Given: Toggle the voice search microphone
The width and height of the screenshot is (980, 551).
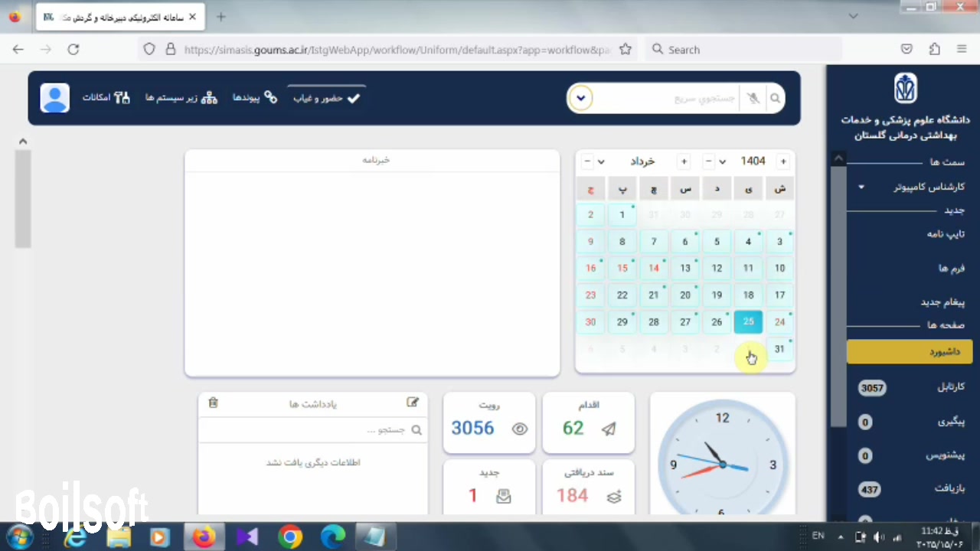Looking at the screenshot, I should [x=753, y=98].
